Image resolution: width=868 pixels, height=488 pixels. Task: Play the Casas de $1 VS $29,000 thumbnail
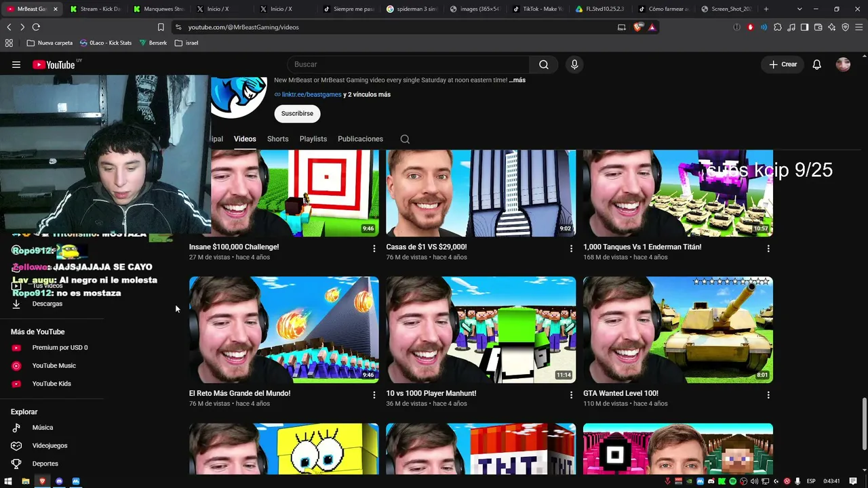tap(481, 193)
